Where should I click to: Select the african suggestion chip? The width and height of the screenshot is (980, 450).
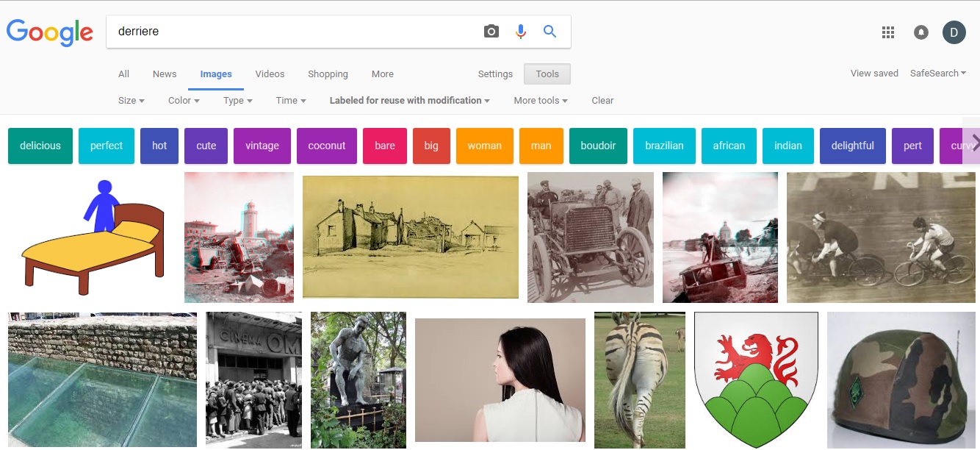(x=729, y=146)
